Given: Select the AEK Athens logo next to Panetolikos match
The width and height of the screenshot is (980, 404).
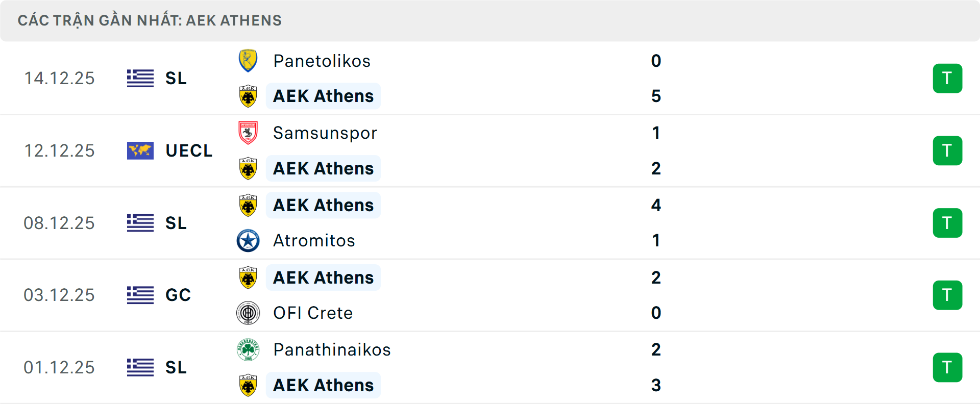Looking at the screenshot, I should tap(248, 96).
